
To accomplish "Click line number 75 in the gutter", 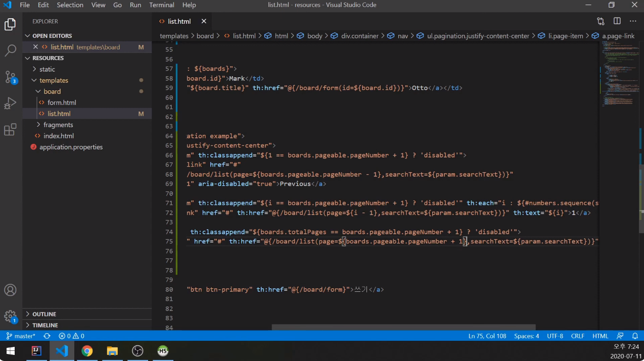I will pyautogui.click(x=169, y=241).
